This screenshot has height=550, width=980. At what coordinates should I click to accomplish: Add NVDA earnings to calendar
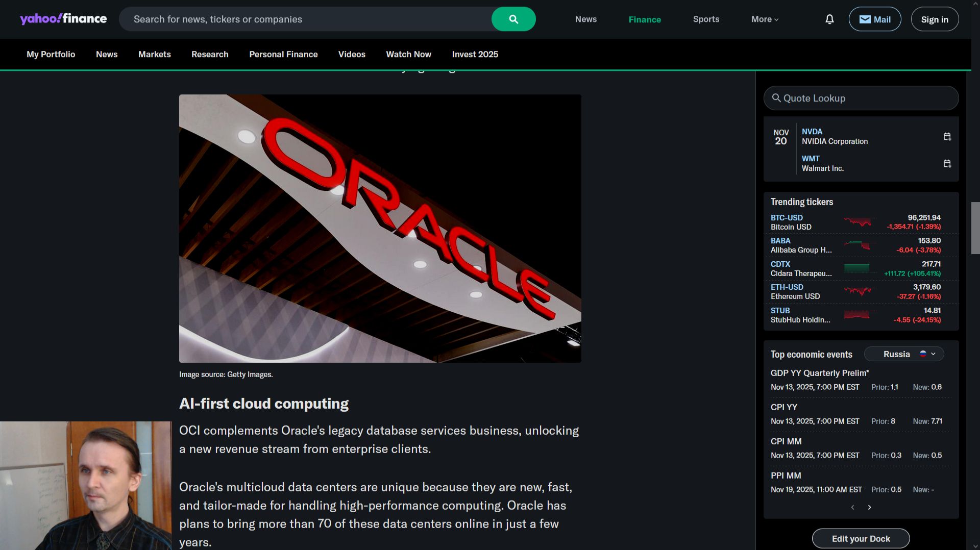point(947,137)
